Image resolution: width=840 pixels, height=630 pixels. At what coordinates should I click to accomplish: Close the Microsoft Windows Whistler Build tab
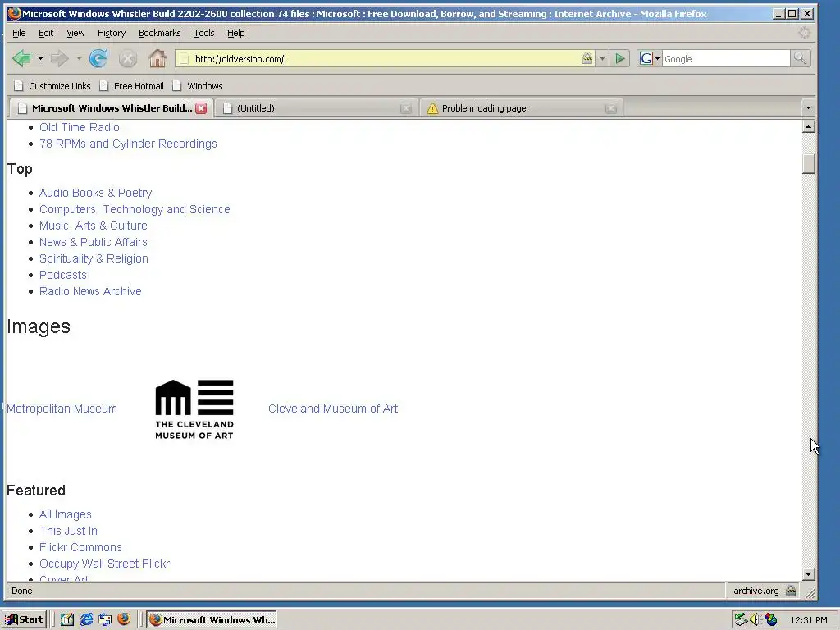click(201, 108)
